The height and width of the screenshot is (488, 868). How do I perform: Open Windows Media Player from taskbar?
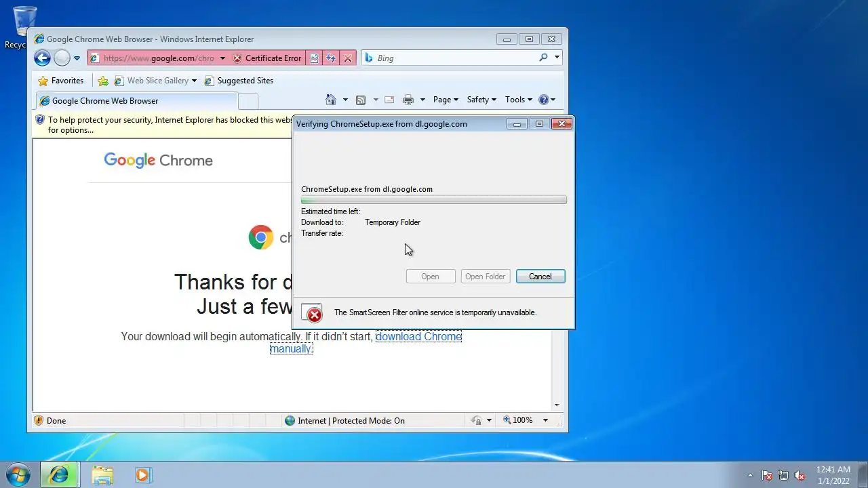point(142,475)
